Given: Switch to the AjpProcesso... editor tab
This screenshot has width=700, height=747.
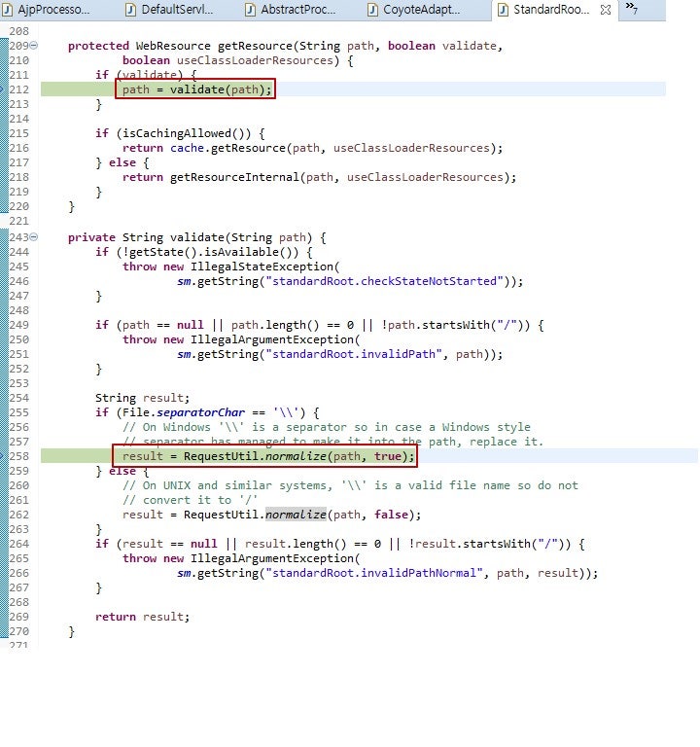Looking at the screenshot, I should point(48,10).
